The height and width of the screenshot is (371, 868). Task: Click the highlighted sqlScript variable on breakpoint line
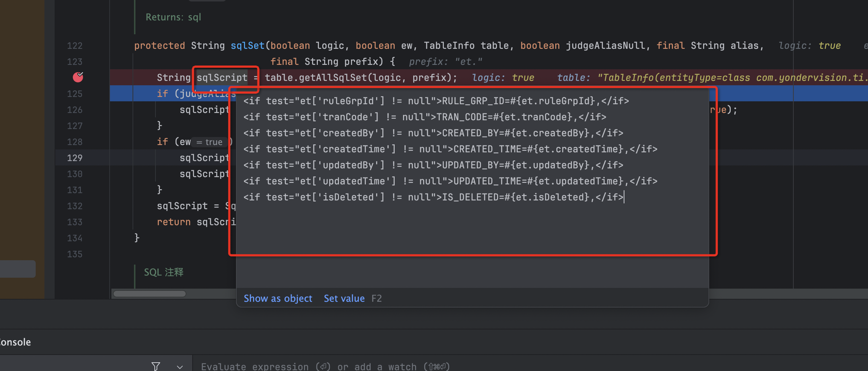222,78
